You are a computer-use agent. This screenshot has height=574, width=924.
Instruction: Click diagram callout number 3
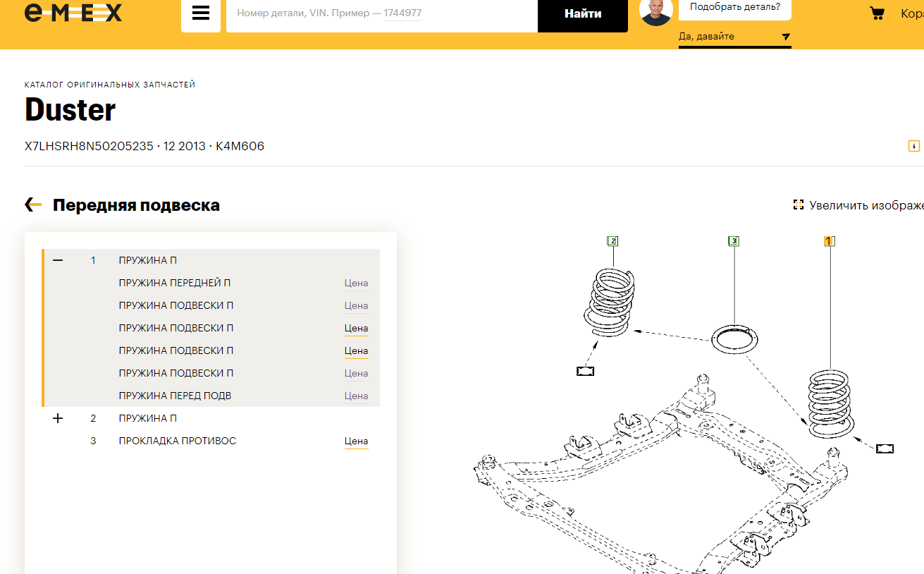(734, 241)
